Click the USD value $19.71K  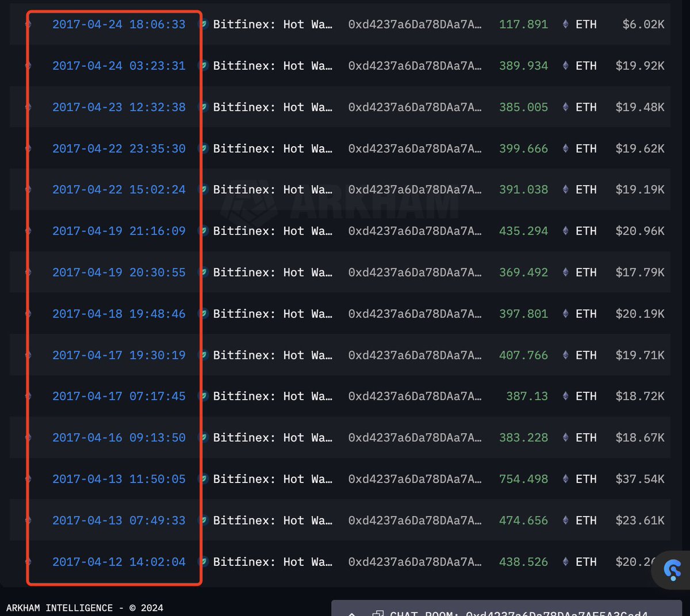tap(640, 355)
